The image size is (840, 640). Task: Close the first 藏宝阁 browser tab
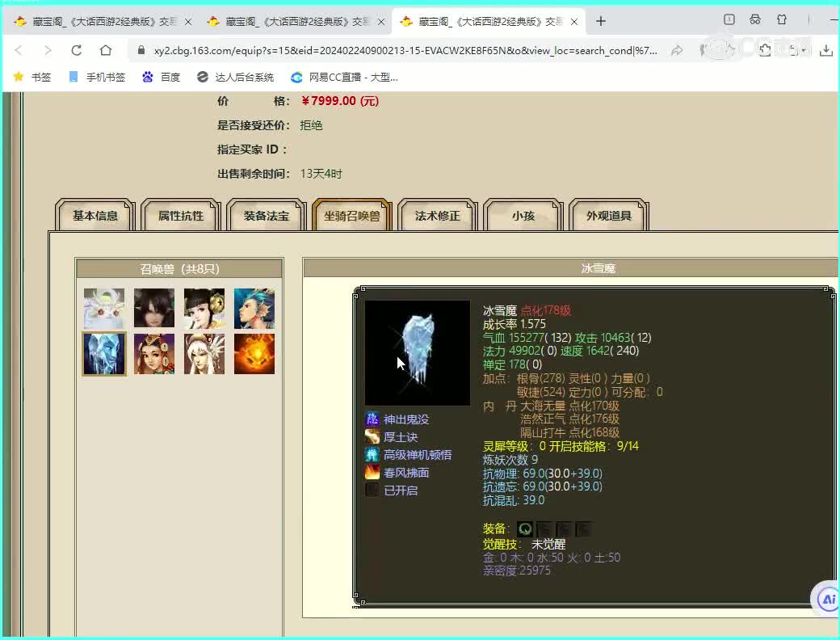coord(188,22)
